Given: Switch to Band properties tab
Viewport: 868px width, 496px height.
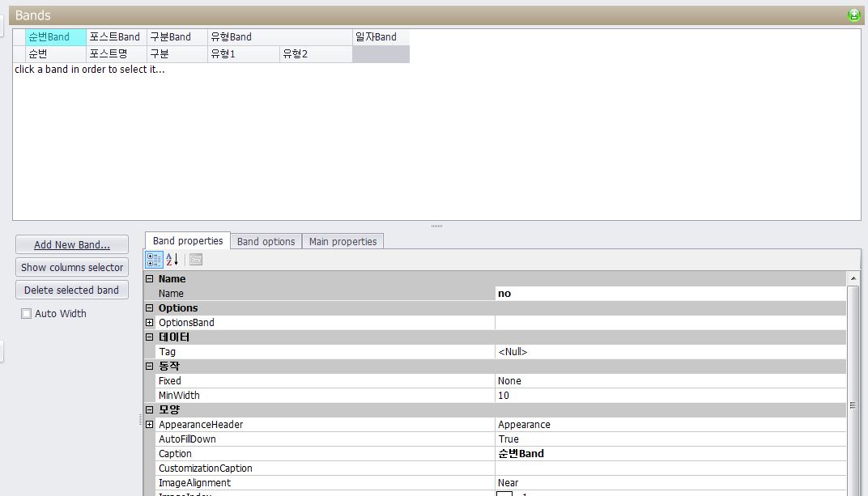Looking at the screenshot, I should point(188,240).
